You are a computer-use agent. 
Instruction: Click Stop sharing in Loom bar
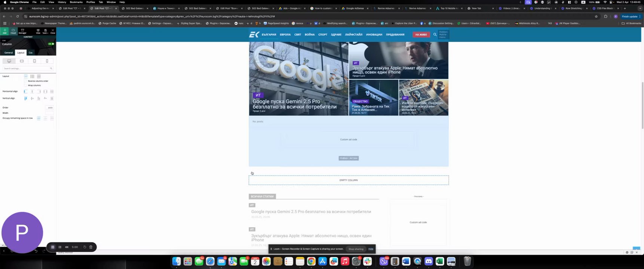[x=356, y=249]
